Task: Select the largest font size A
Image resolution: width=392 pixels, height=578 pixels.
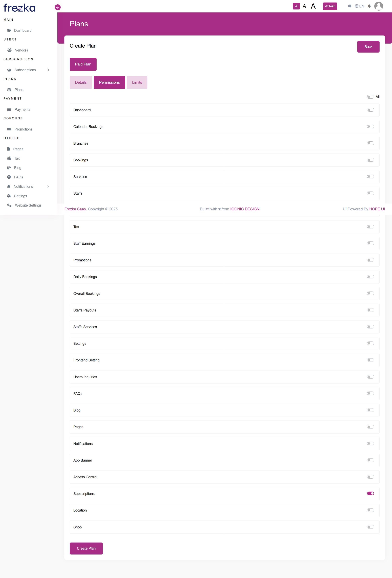Action: point(313,6)
